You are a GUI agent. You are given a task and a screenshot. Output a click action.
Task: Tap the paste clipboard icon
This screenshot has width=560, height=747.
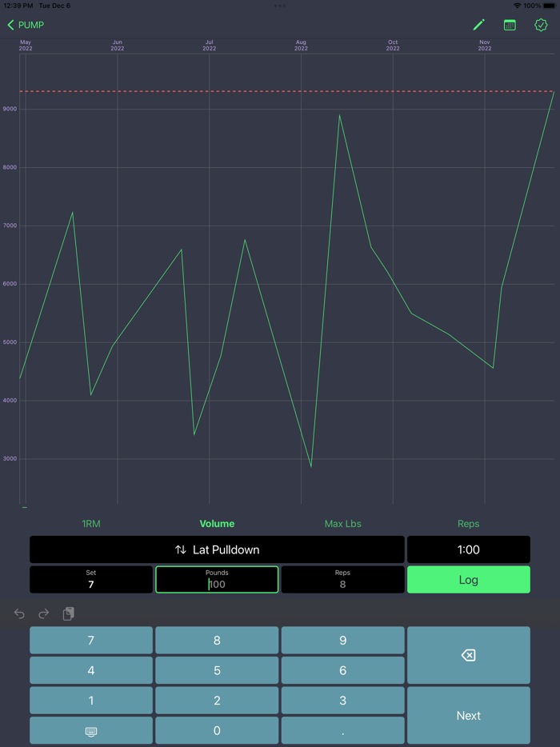click(69, 613)
